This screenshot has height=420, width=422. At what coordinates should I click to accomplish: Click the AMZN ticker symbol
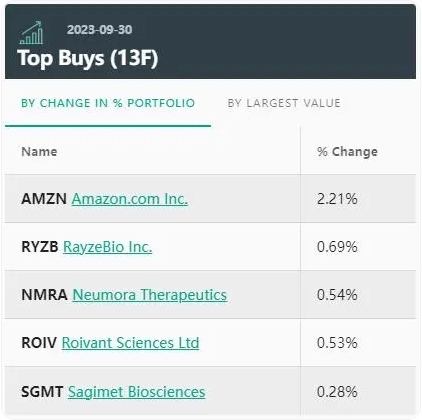44,199
